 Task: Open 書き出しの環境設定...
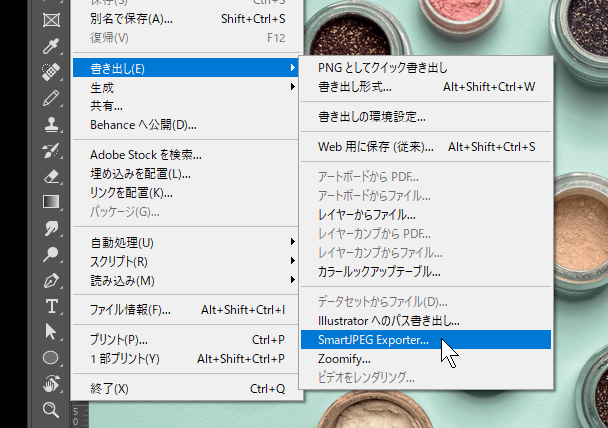pos(426,117)
